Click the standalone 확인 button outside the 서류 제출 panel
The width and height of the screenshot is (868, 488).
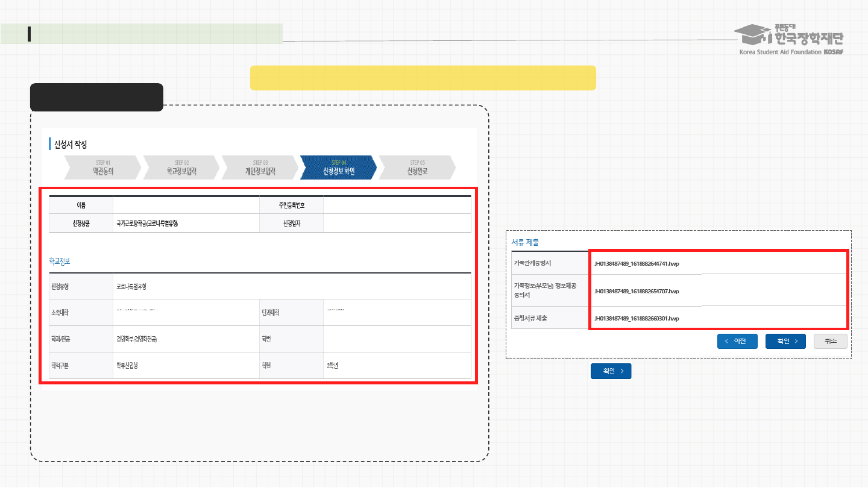point(611,371)
